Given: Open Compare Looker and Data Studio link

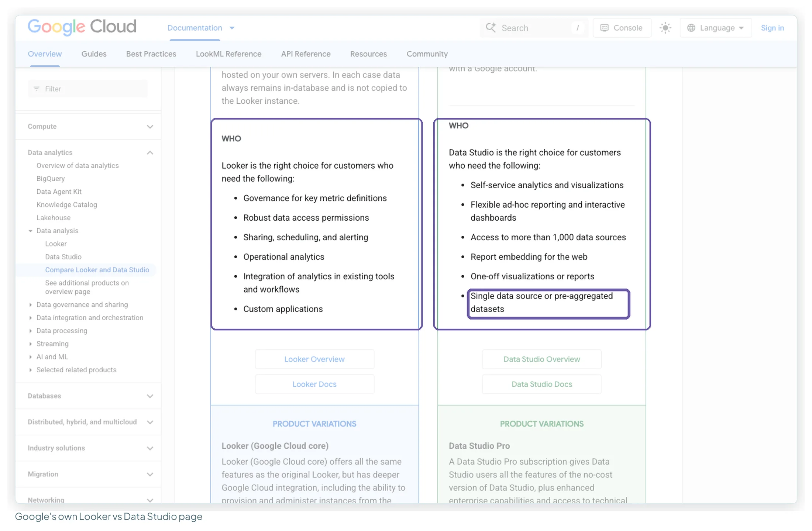Looking at the screenshot, I should [x=97, y=270].
